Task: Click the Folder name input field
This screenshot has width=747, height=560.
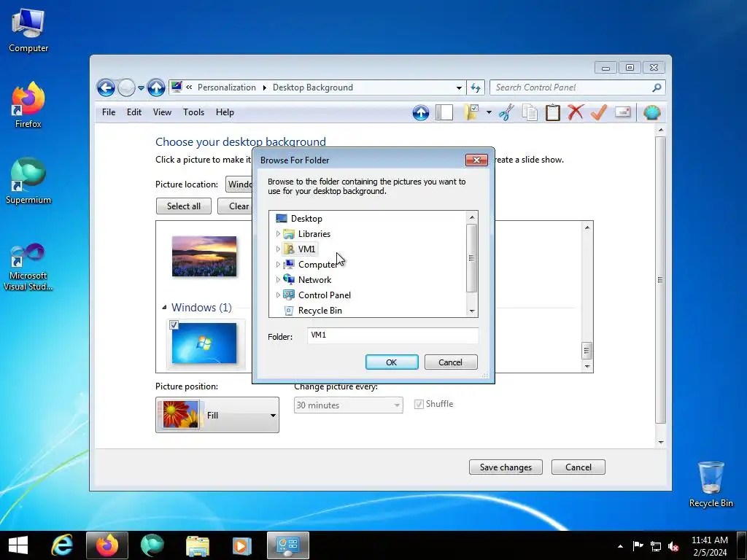Action: pos(392,335)
